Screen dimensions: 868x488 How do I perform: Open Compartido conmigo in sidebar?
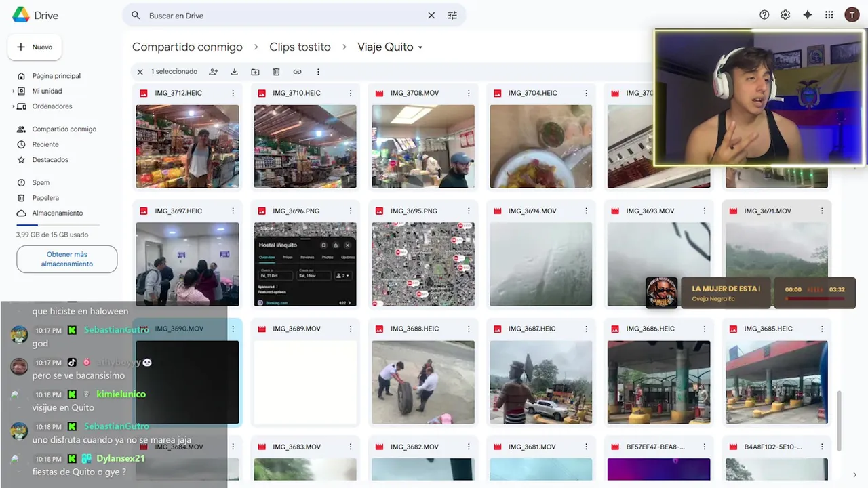coord(64,129)
